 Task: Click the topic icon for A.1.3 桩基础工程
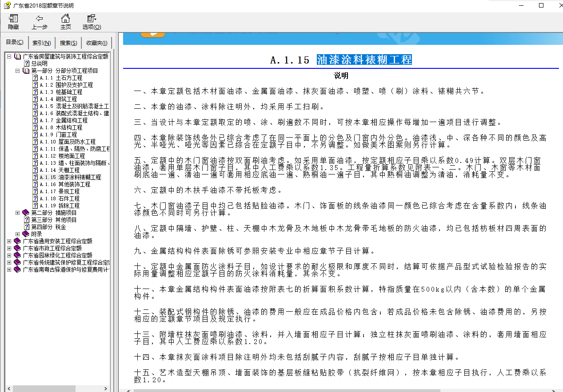pos(35,92)
